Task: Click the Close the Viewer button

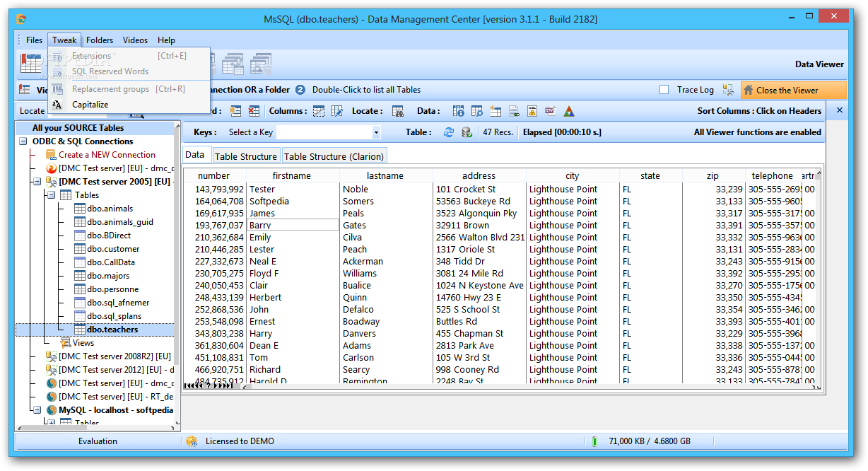Action: click(x=793, y=90)
